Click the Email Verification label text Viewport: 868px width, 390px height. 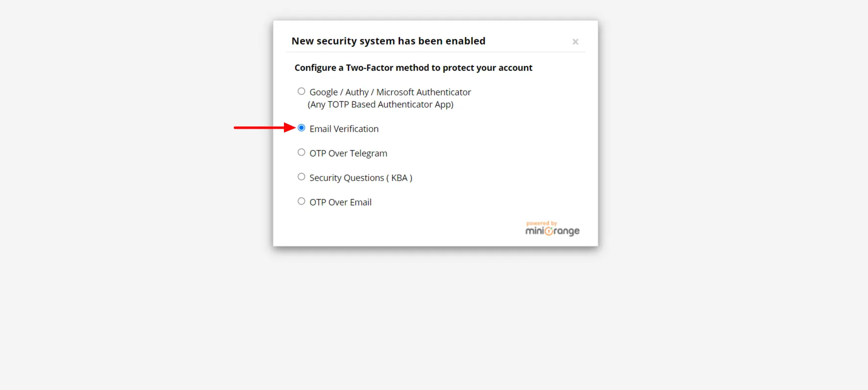tap(344, 129)
